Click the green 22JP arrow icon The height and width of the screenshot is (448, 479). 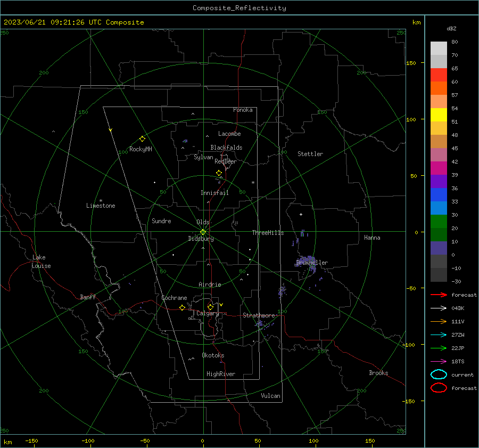point(439,348)
